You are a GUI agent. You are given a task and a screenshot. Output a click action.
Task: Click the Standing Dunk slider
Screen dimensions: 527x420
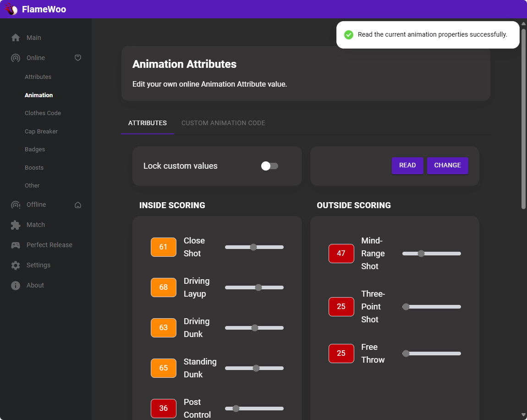pos(254,368)
